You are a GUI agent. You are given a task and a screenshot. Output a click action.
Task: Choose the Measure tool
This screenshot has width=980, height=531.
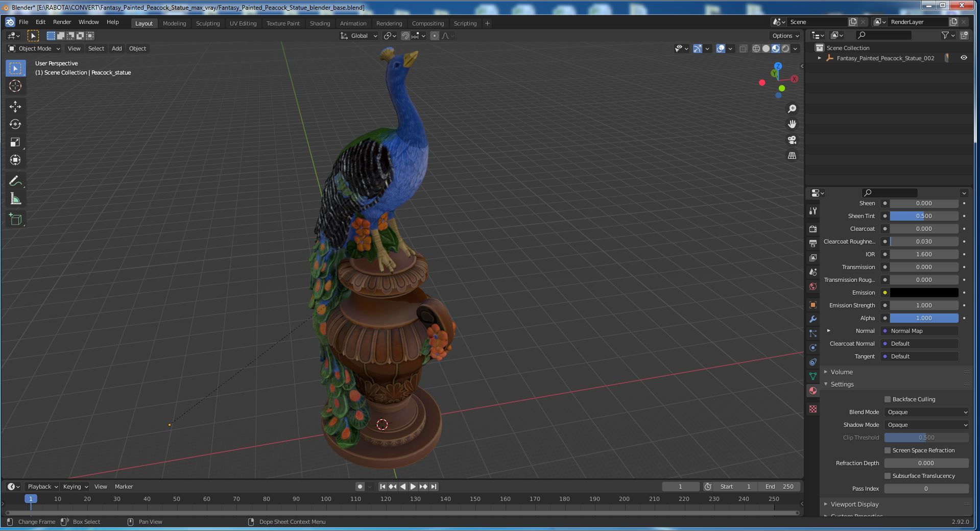click(x=15, y=199)
